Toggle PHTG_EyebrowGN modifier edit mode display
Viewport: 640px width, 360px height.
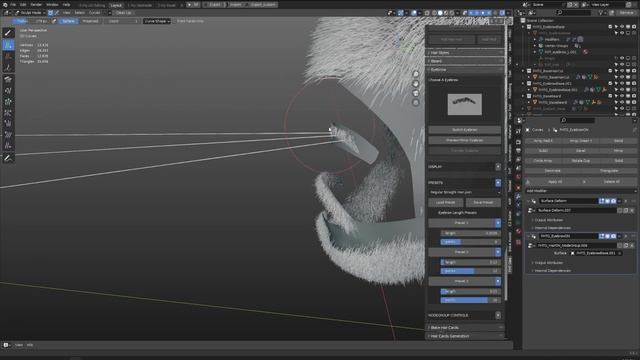(602, 236)
